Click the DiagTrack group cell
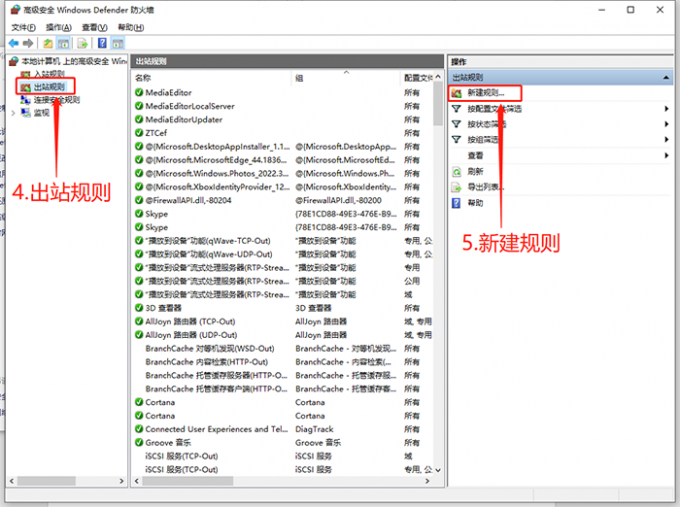 click(314, 429)
